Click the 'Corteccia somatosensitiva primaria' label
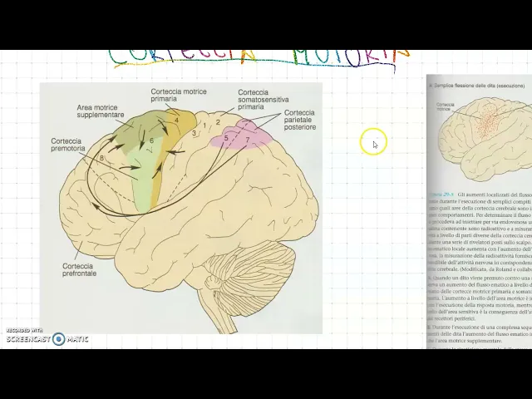532x399 pixels. [x=264, y=100]
